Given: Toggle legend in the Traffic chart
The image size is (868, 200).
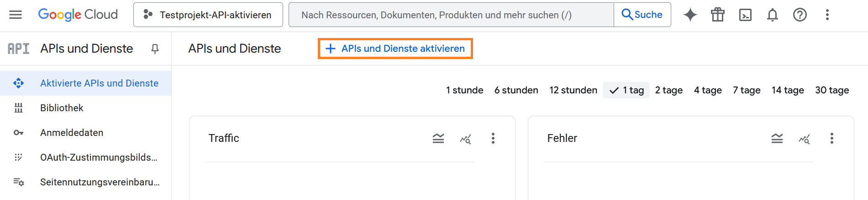Looking at the screenshot, I should [x=438, y=138].
